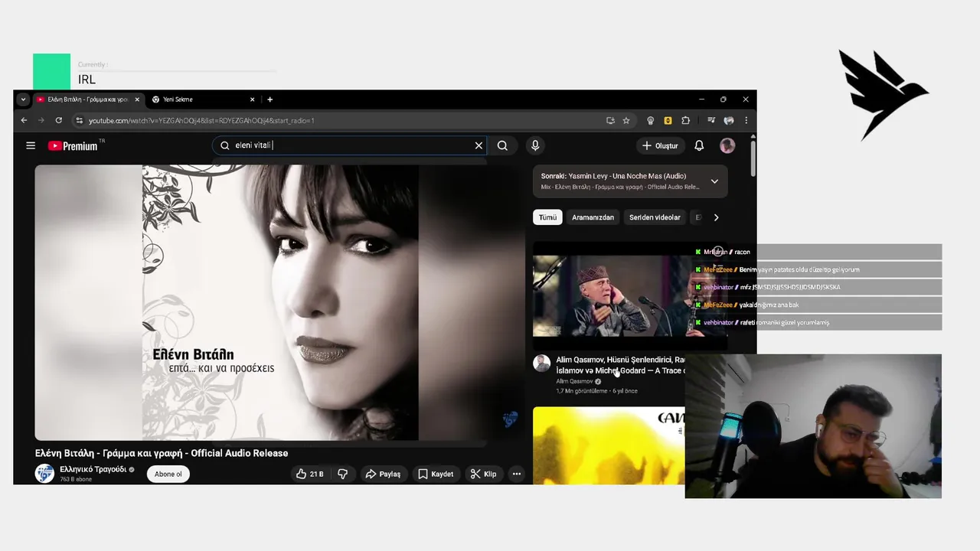Install app icon in address bar

610,120
